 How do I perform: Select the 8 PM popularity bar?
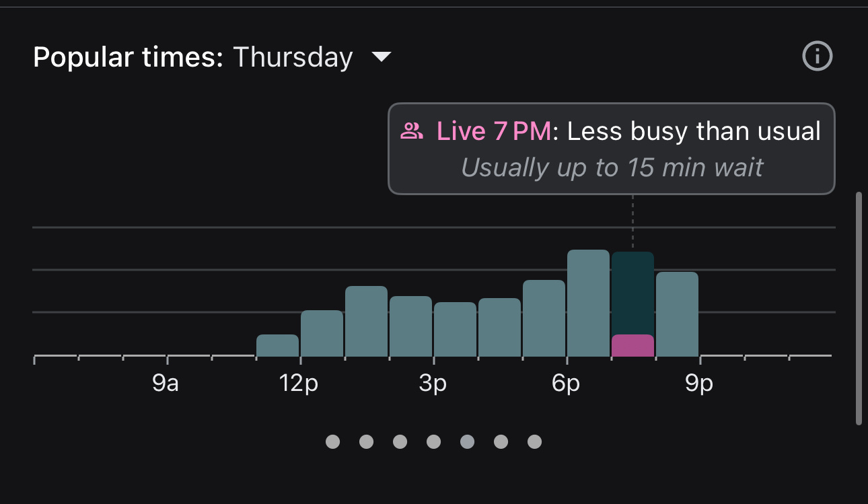tap(677, 314)
